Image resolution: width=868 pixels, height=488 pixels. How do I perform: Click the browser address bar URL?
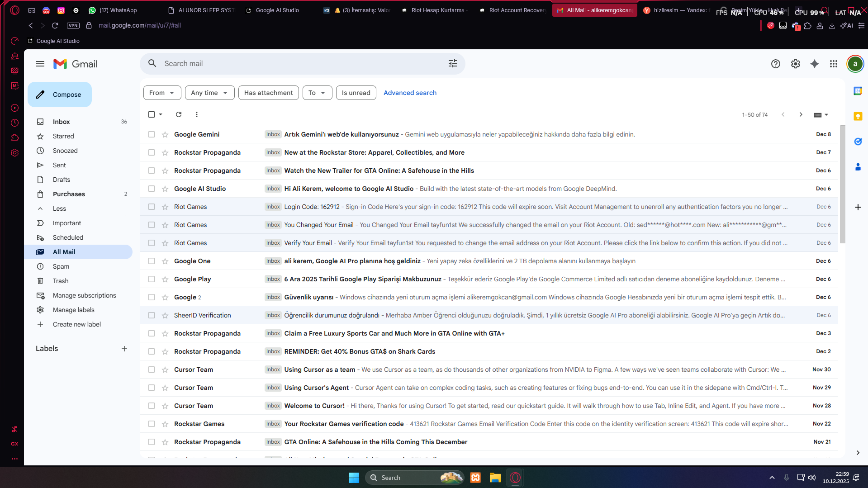click(140, 25)
